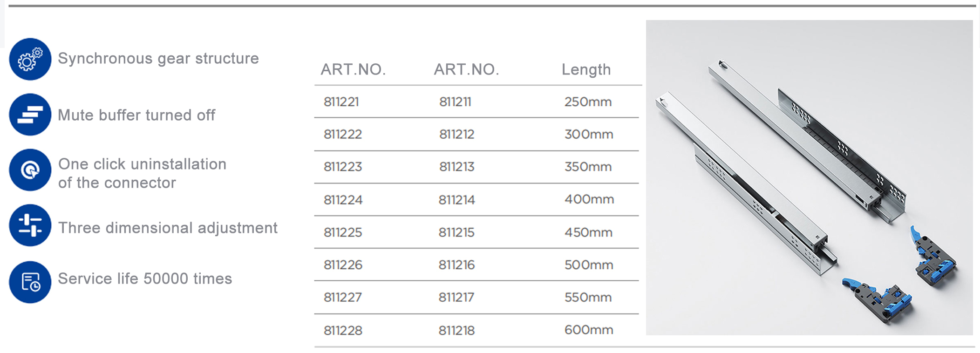The width and height of the screenshot is (980, 353).
Task: Click the Length column header
Action: pyautogui.click(x=586, y=69)
